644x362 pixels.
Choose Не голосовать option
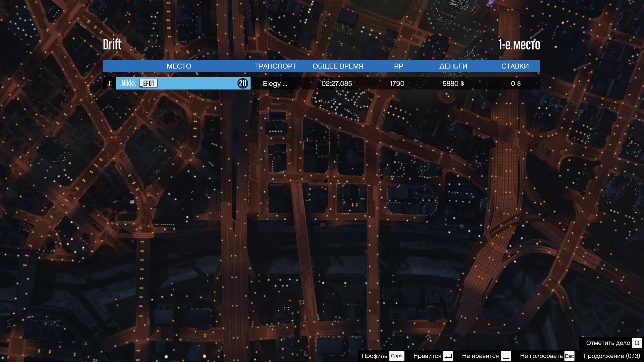pos(541,356)
